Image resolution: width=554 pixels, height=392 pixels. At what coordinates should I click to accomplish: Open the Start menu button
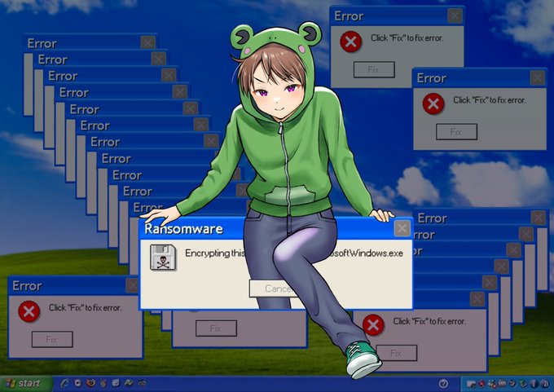pos(25,384)
